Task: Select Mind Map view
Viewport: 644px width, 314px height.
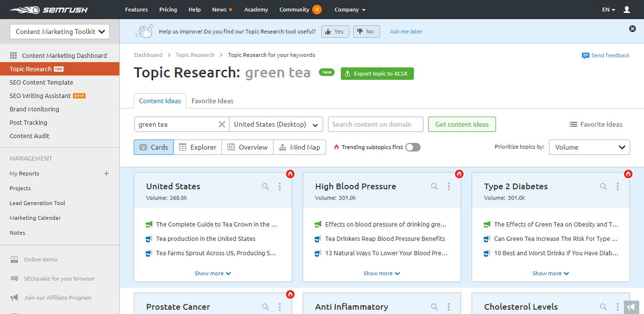Action: 299,147
